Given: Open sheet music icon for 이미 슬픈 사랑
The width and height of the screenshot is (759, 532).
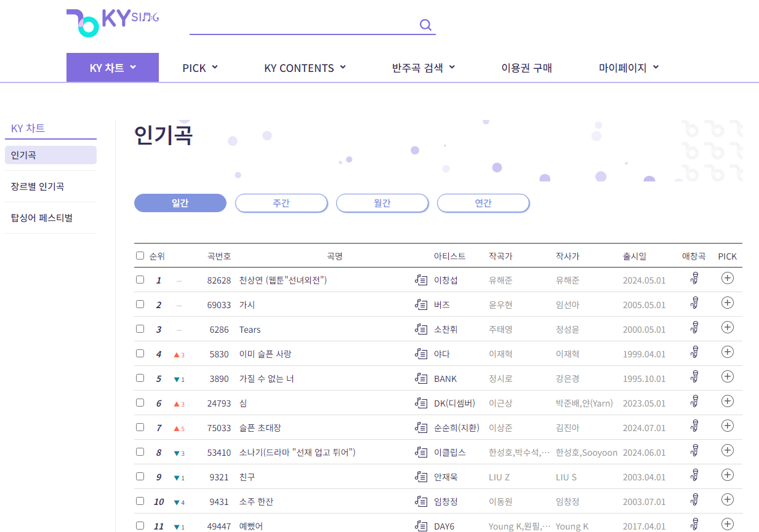Looking at the screenshot, I should (x=421, y=354).
